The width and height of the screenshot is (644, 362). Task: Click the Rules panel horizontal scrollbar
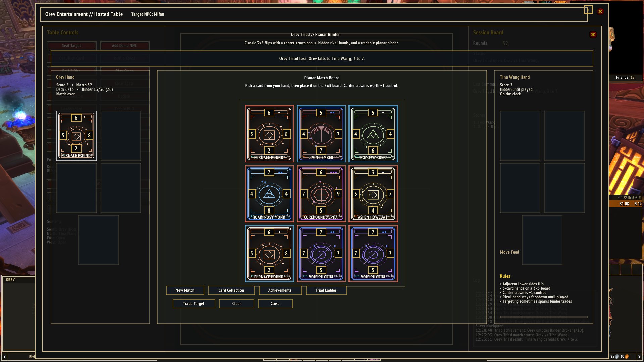click(543, 317)
